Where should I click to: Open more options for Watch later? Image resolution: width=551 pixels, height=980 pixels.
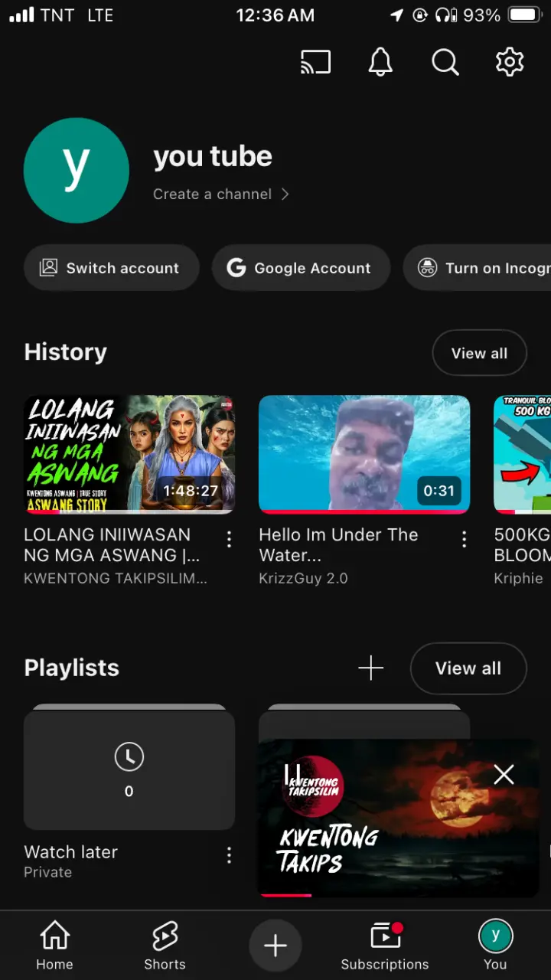229,855
